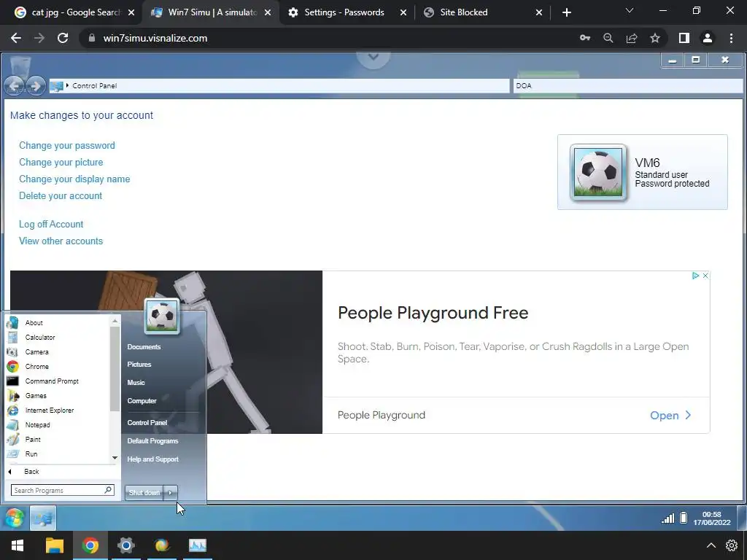Click Change your picture link

pos(61,162)
